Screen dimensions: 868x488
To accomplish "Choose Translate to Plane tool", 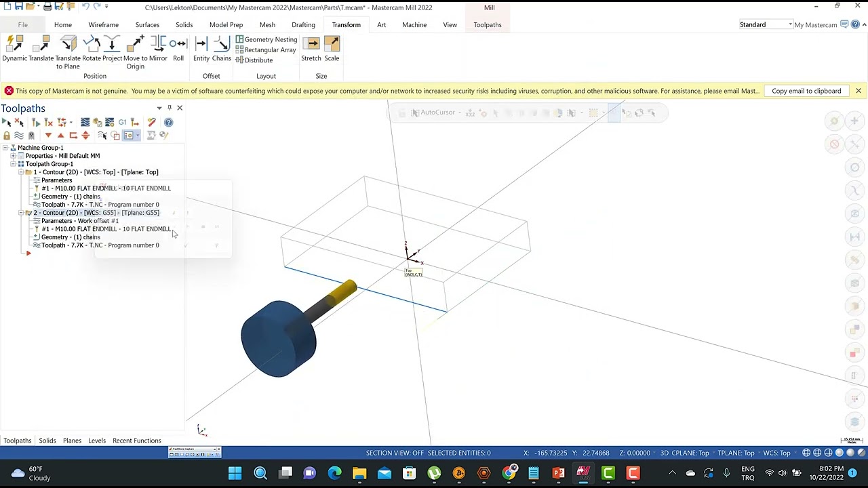I will [68, 52].
